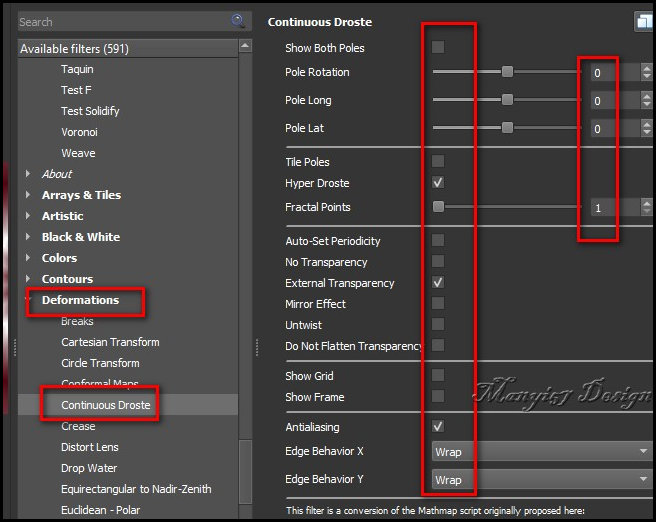Click the splitter handle left of the Continuous Droste panel

pos(256,347)
